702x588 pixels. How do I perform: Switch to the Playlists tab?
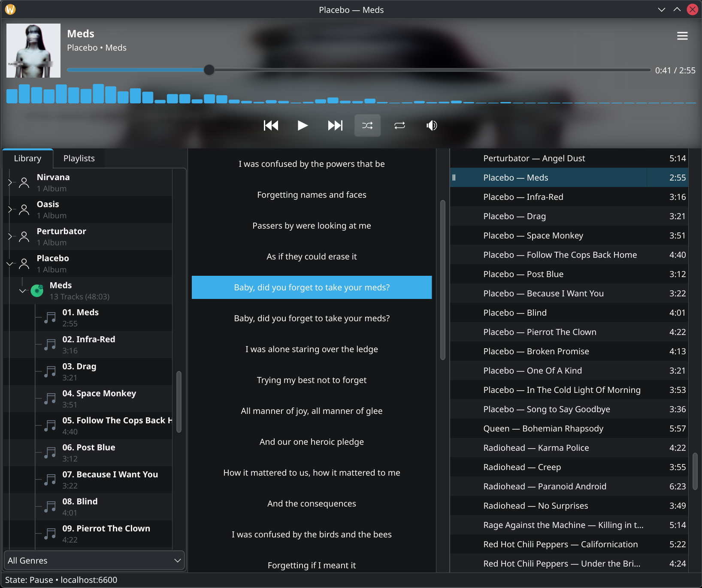79,158
